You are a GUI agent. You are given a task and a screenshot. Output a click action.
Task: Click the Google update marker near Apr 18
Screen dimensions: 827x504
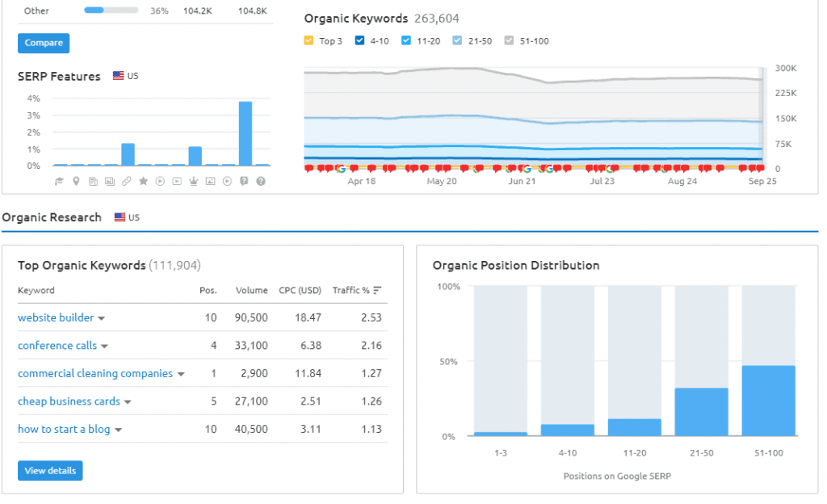point(341,169)
